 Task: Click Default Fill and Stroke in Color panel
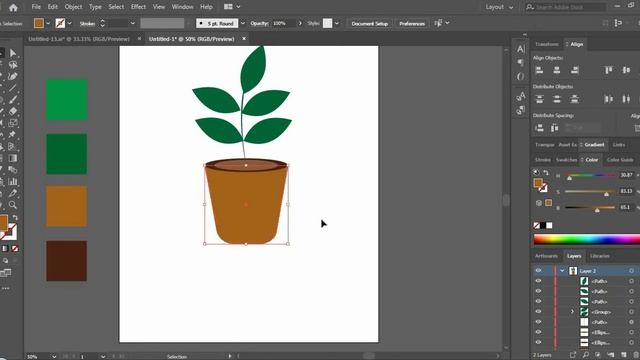tap(536, 172)
